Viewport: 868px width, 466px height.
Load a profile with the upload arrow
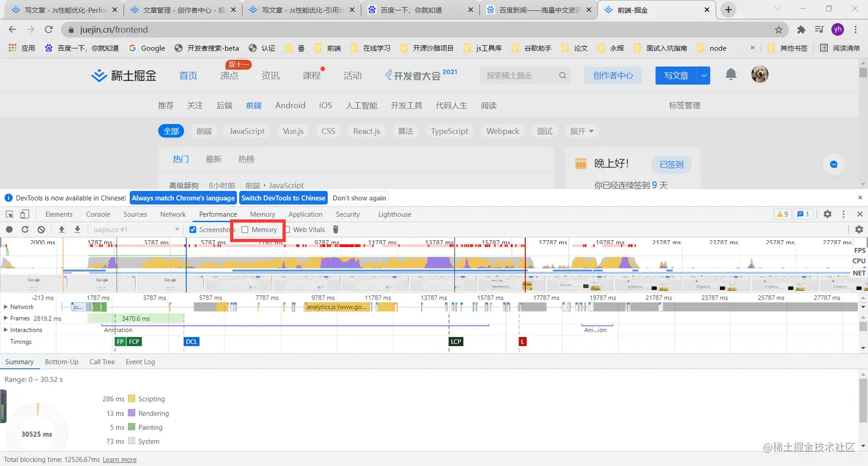61,229
